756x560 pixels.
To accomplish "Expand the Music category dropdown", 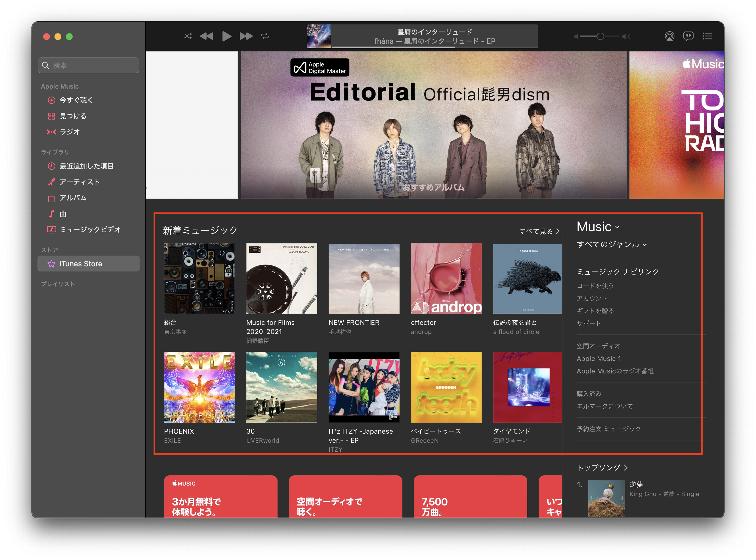I will (x=598, y=227).
